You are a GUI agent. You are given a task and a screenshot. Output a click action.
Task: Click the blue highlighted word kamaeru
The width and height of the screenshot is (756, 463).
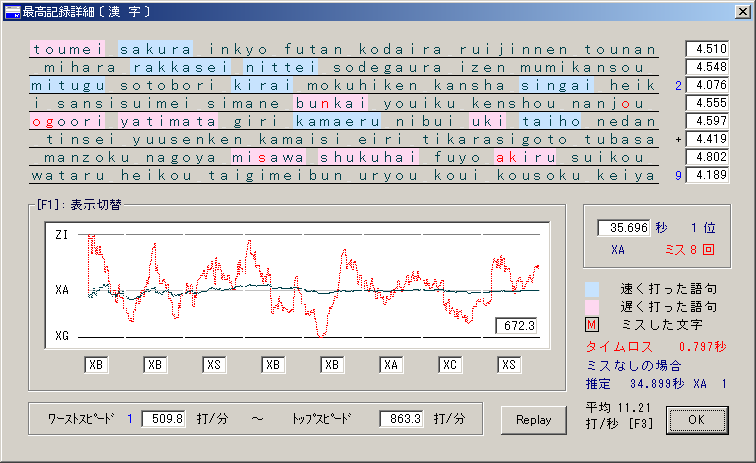(337, 122)
